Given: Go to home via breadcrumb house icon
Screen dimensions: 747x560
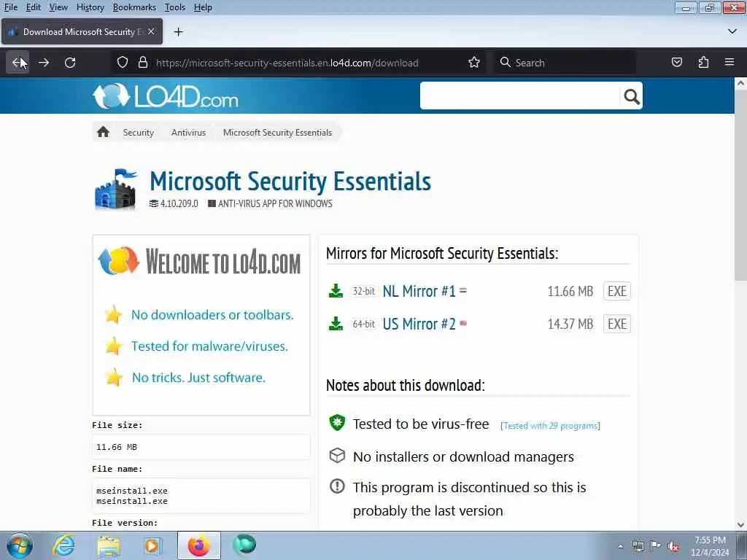Looking at the screenshot, I should [103, 132].
